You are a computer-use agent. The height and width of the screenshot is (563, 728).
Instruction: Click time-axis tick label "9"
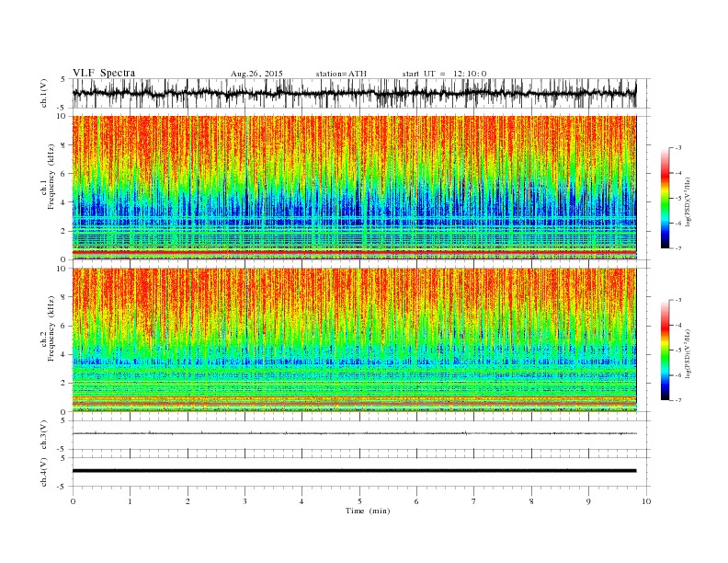588,501
